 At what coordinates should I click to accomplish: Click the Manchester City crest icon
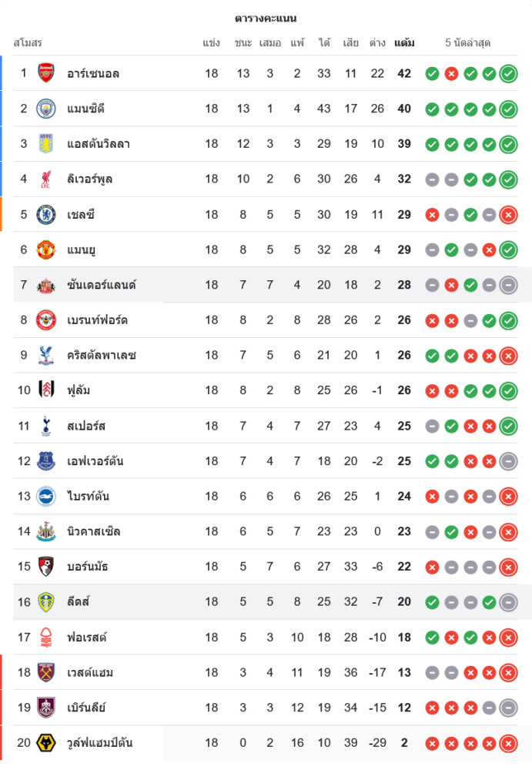(x=46, y=109)
